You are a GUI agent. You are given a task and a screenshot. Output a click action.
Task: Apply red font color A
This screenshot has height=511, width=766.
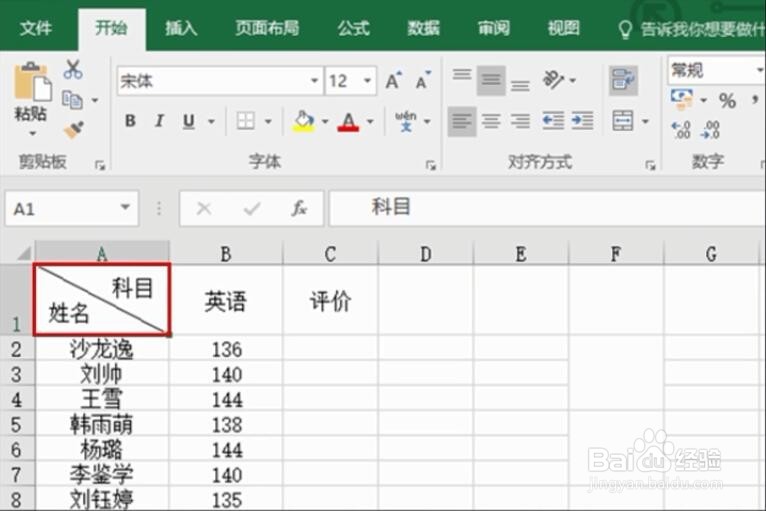click(348, 121)
